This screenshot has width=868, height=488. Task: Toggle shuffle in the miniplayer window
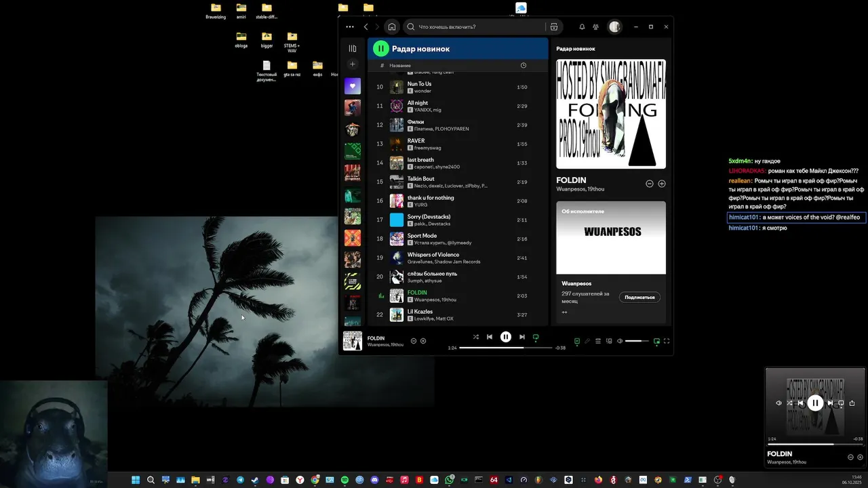[789, 403]
